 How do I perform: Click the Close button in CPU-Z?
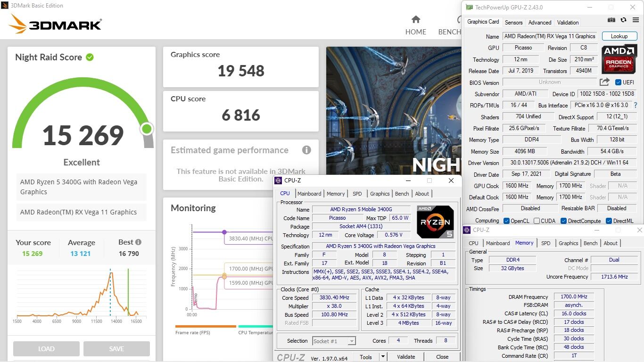coord(442,357)
